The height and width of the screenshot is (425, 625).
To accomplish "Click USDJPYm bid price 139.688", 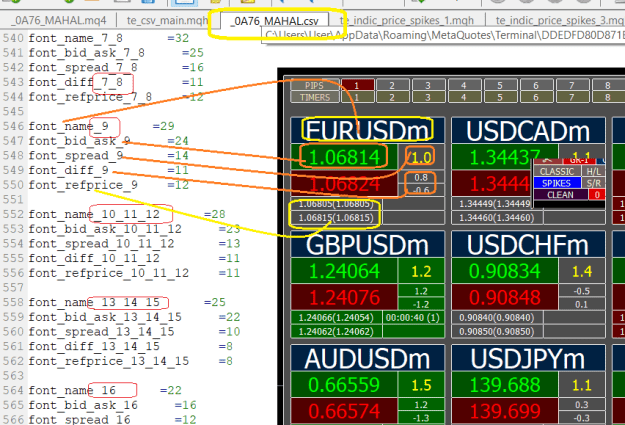I will [x=505, y=385].
